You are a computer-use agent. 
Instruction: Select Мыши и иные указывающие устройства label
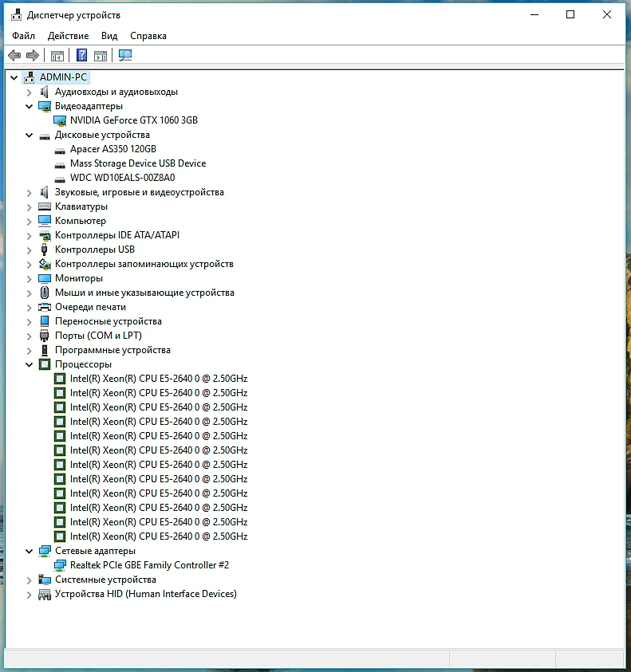pyautogui.click(x=144, y=293)
